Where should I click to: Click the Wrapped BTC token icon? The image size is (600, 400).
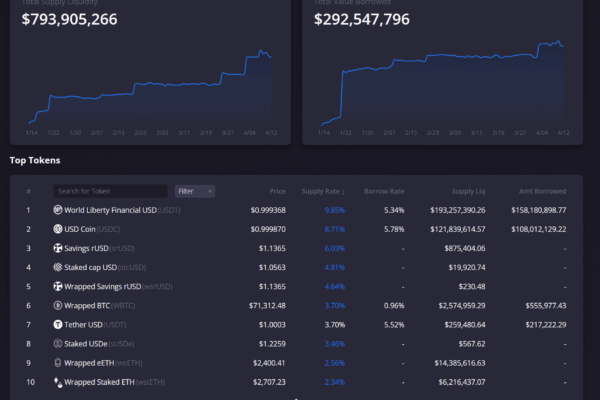pyautogui.click(x=57, y=305)
